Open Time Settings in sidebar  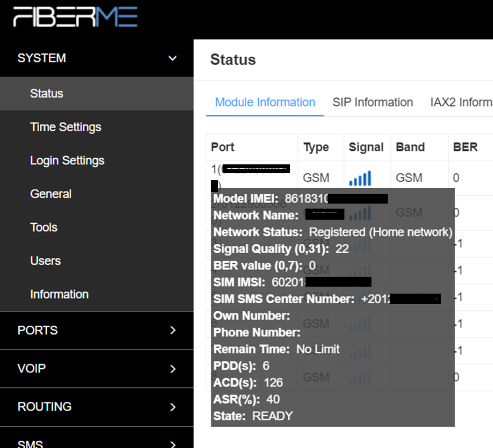(x=97, y=127)
